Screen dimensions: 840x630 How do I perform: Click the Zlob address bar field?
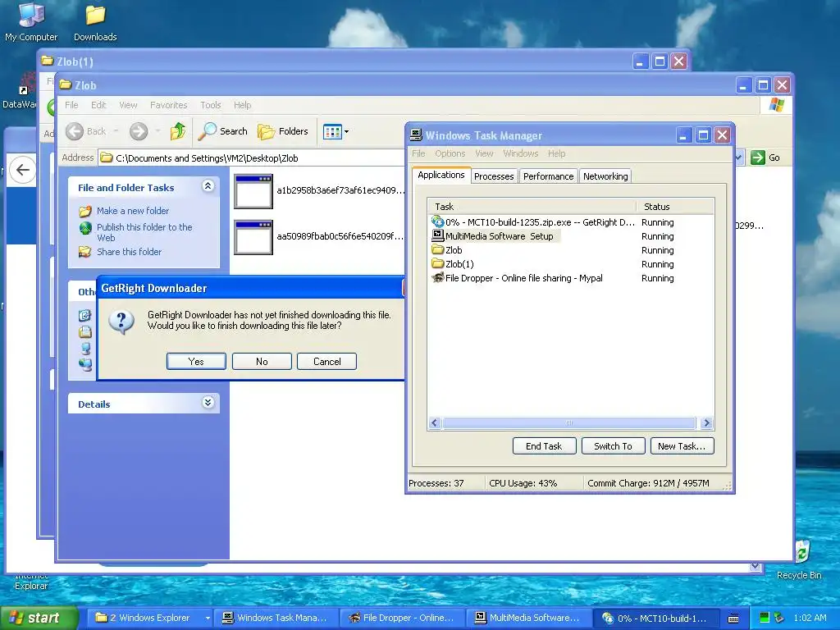252,158
